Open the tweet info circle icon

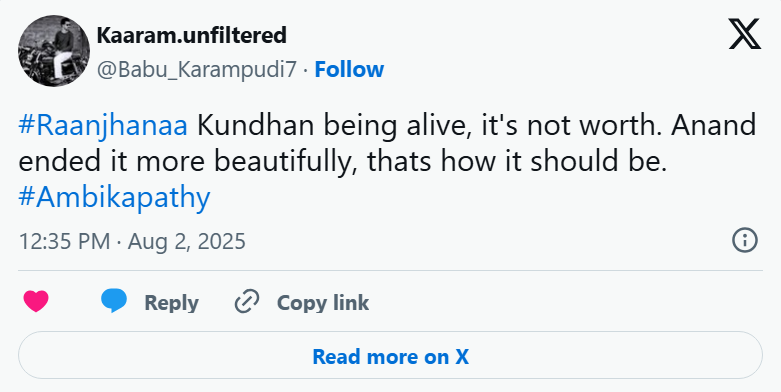coord(745,241)
